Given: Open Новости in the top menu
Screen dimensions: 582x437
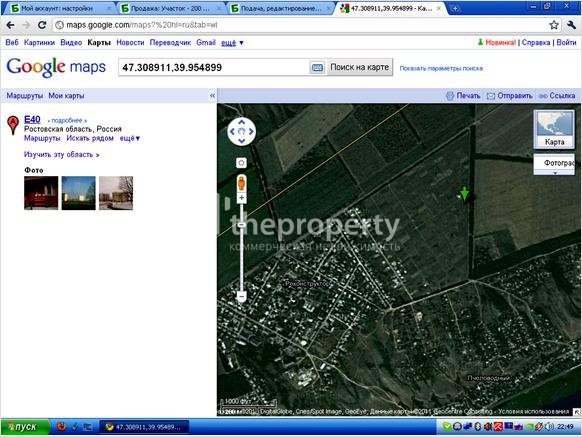Looking at the screenshot, I should tap(130, 43).
